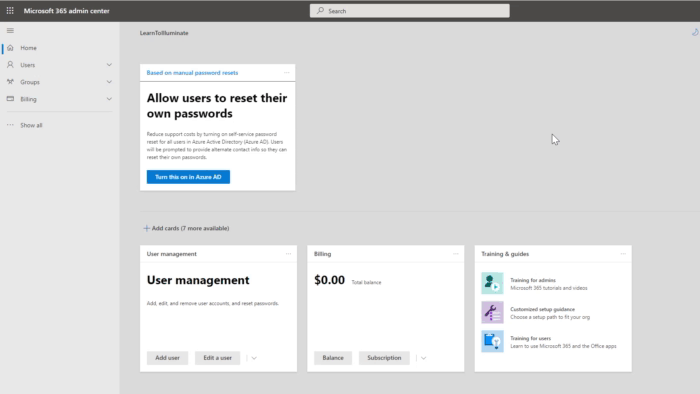Click Add cards (7 more available)
This screenshot has width=700, height=394.
coord(186,228)
